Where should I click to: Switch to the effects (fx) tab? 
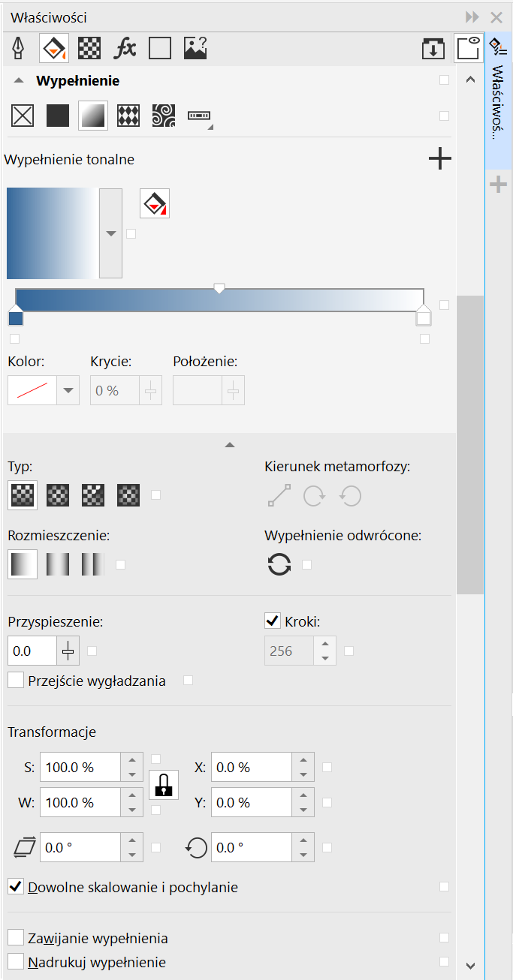tap(125, 49)
